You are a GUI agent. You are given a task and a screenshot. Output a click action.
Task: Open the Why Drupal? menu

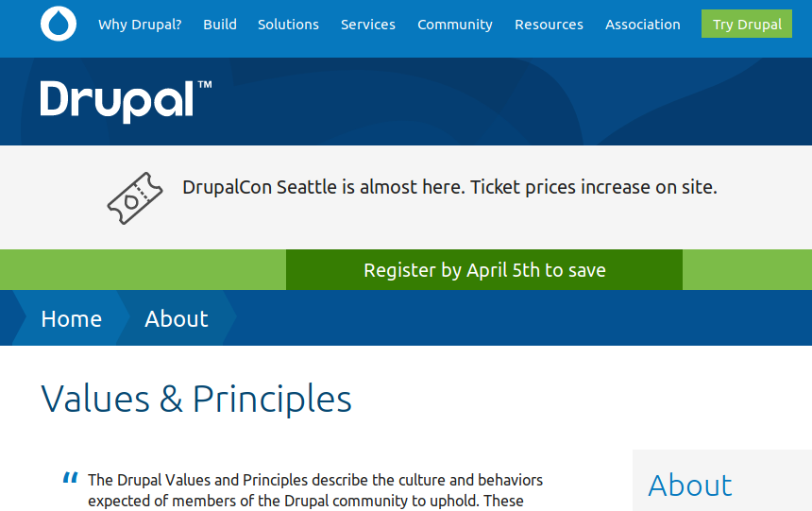pos(140,25)
